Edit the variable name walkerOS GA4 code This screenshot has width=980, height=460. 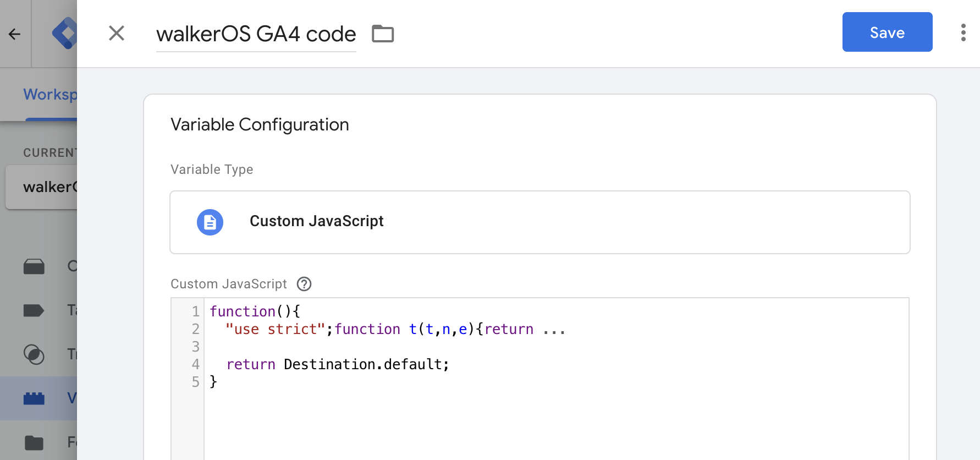click(256, 34)
